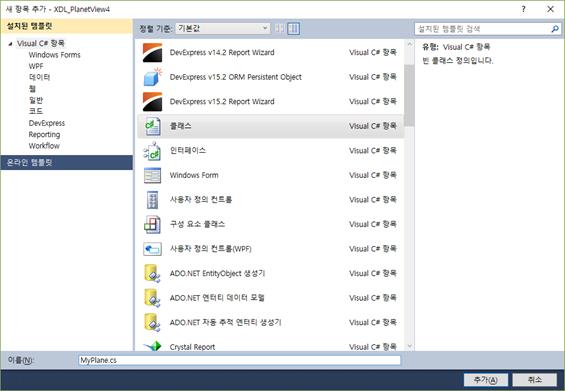
Task: Select DevExpress v14.2 Report Wizard text
Action: pos(222,53)
